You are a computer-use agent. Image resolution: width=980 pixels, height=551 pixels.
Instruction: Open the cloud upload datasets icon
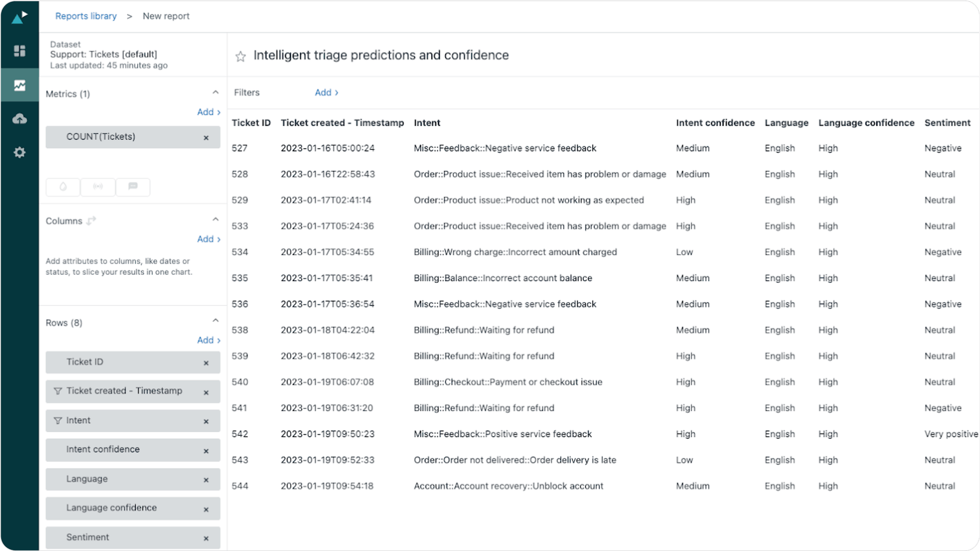point(19,119)
